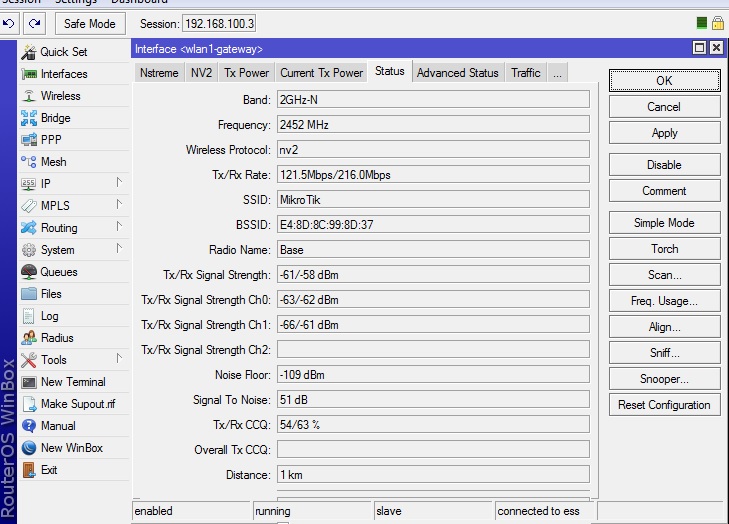This screenshot has width=729, height=524.
Task: Click the Session address field
Action: coord(219,24)
